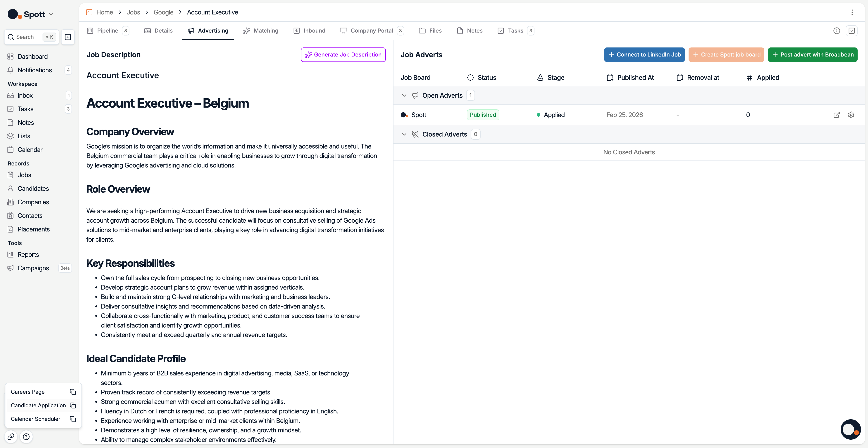
Task: Copy the Candidate Application link
Action: click(x=73, y=405)
